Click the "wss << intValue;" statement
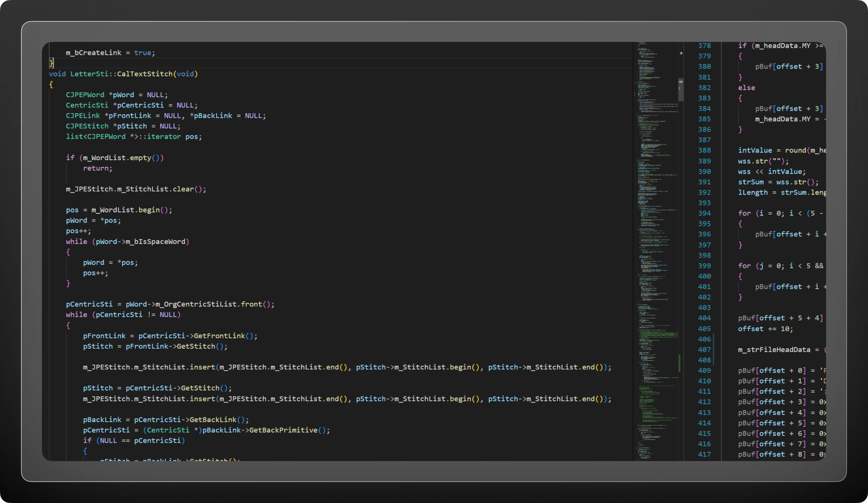Image resolution: width=868 pixels, height=503 pixels. (772, 171)
